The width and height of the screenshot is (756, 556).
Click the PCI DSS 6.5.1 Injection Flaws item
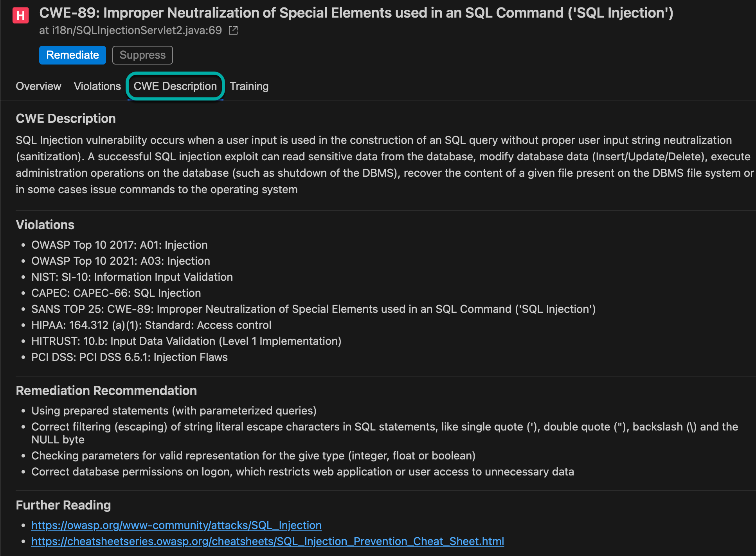[129, 357]
